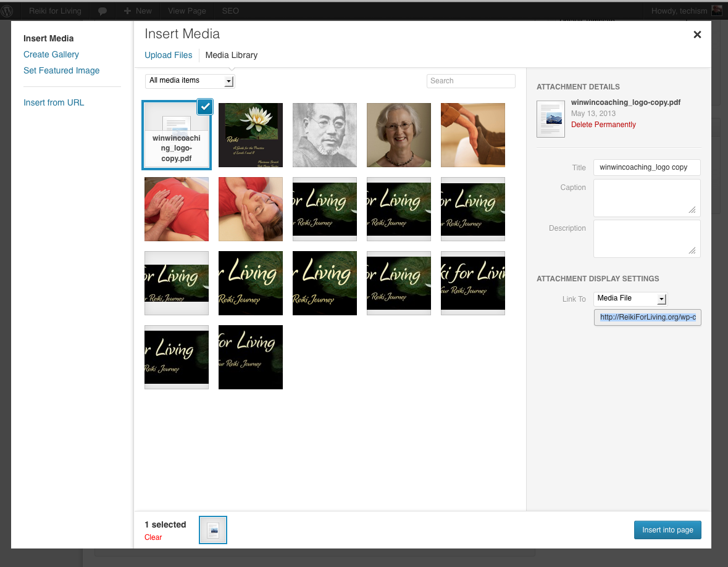Uncheck the selected winwincoaching PDF checkmark

click(206, 106)
